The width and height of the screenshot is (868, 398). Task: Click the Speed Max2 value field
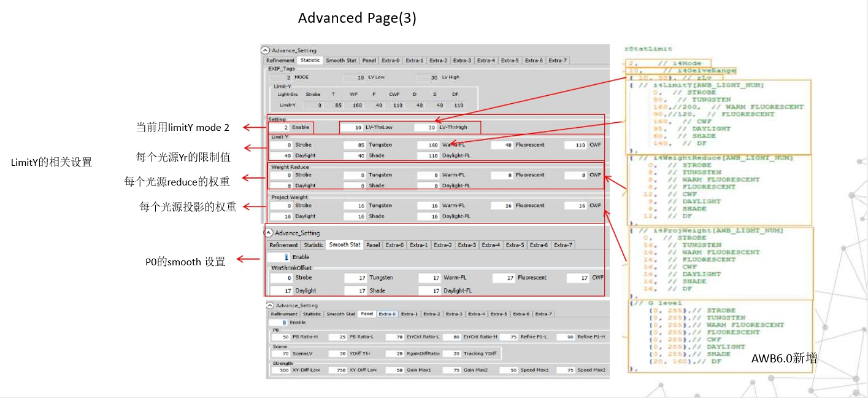click(x=564, y=370)
